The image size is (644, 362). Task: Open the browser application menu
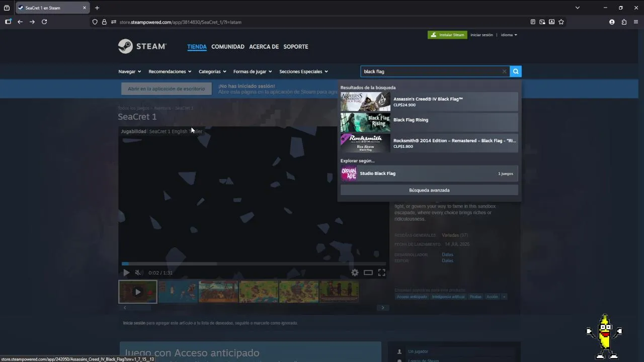(x=635, y=22)
